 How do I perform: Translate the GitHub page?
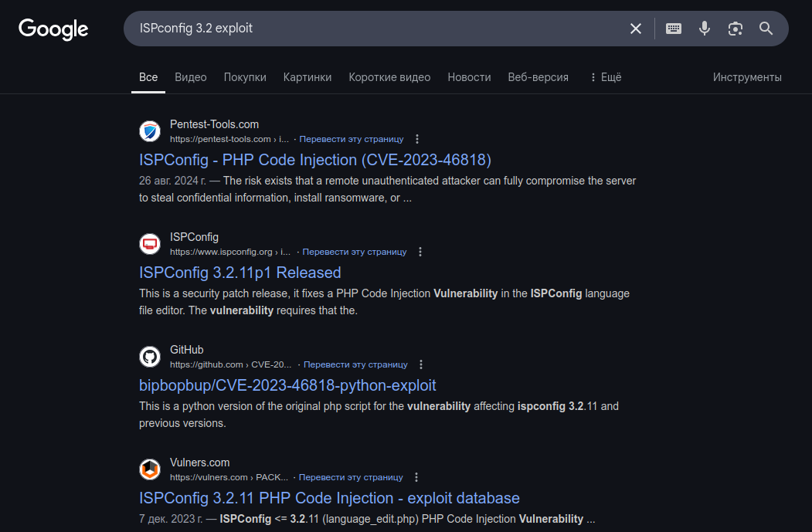click(x=355, y=365)
